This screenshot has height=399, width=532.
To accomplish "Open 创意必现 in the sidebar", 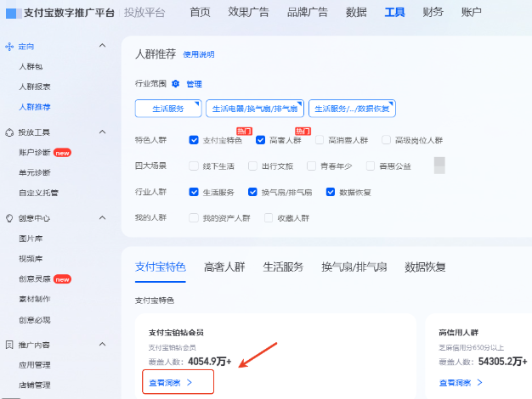I will [x=35, y=320].
